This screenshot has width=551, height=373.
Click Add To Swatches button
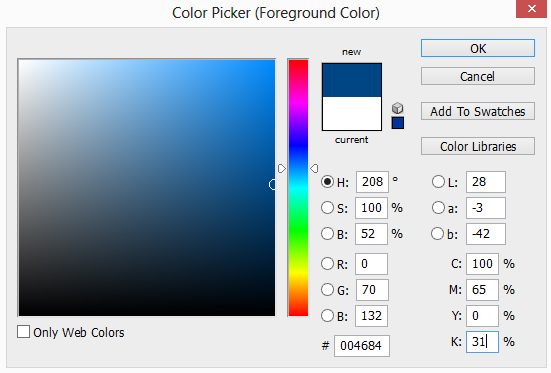click(x=478, y=111)
